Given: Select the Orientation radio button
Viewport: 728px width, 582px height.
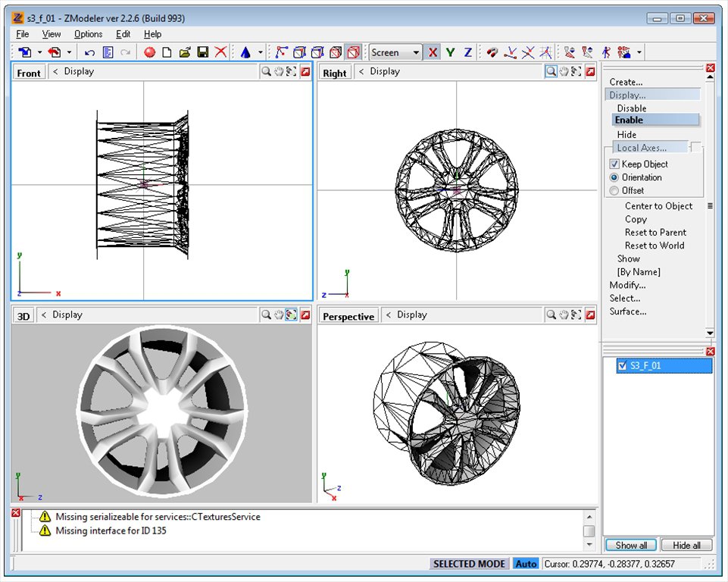Looking at the screenshot, I should (x=614, y=177).
